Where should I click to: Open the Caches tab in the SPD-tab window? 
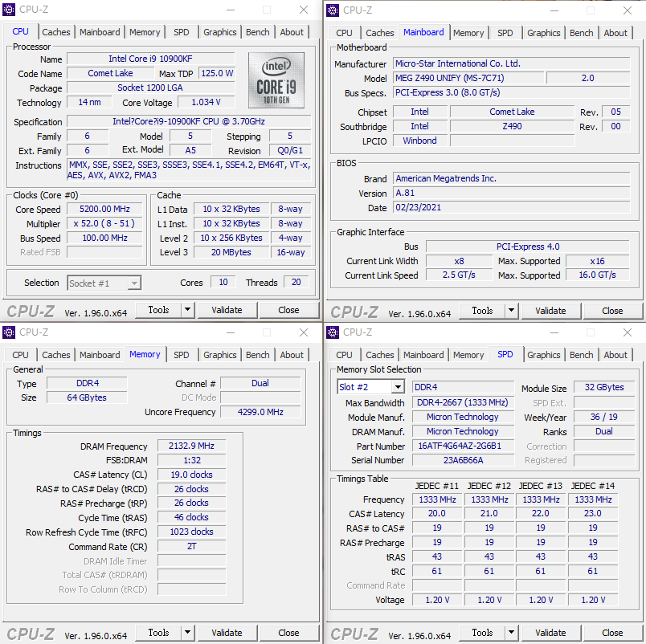(x=380, y=355)
